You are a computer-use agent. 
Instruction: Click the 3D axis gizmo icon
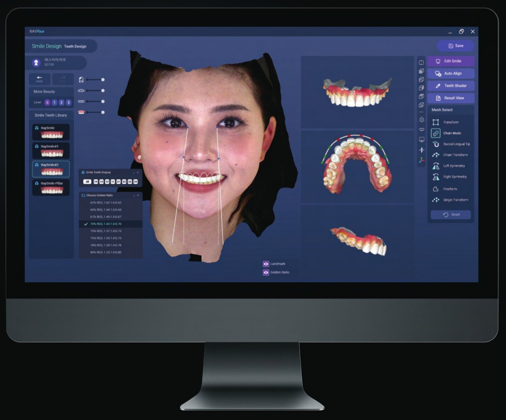(421, 160)
